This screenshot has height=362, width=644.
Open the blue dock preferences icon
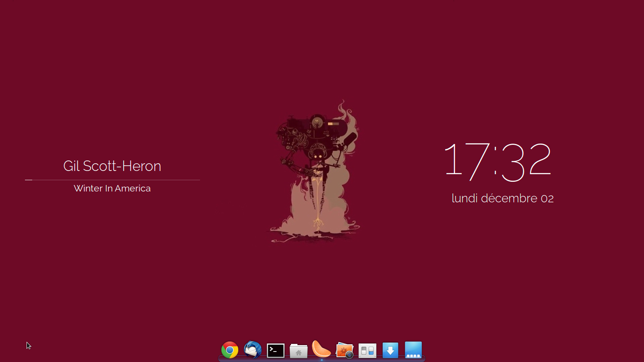413,350
